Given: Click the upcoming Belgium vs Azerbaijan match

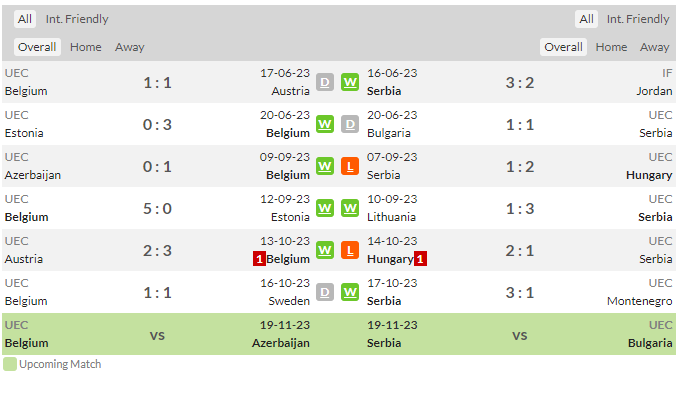Looking at the screenshot, I should (x=157, y=334).
